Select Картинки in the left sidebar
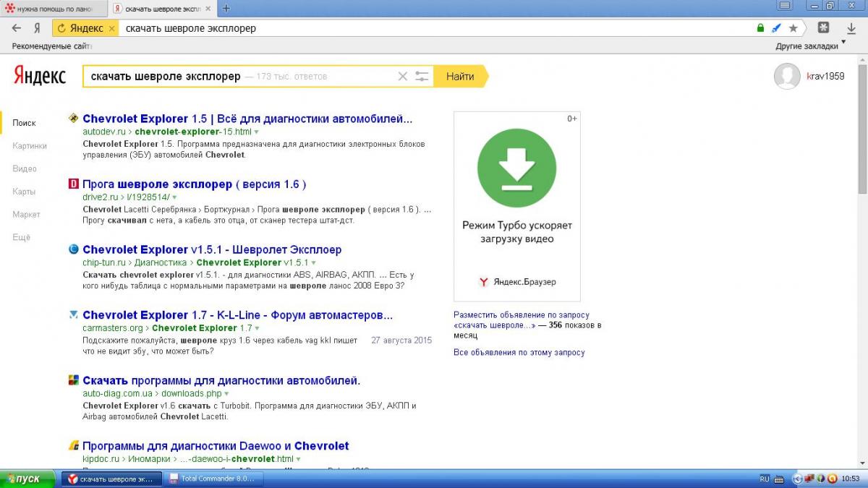The image size is (868, 488). click(30, 145)
